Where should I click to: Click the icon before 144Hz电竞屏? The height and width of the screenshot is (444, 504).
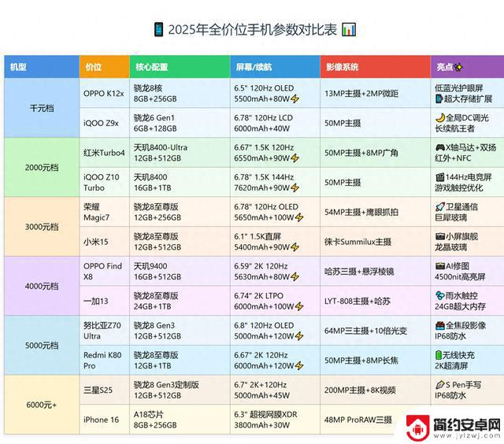pyautogui.click(x=440, y=177)
